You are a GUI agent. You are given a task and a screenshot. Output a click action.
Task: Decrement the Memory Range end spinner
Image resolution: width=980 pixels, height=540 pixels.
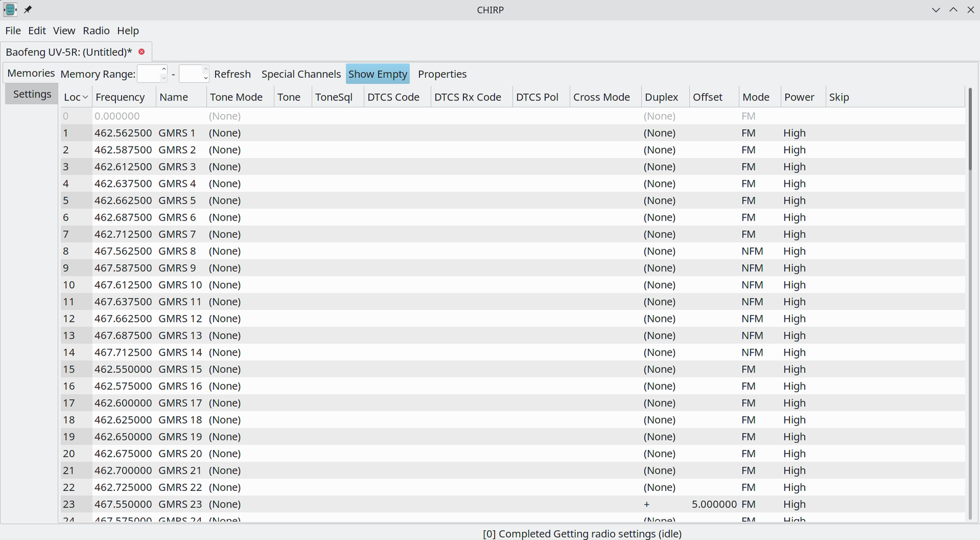(x=206, y=78)
